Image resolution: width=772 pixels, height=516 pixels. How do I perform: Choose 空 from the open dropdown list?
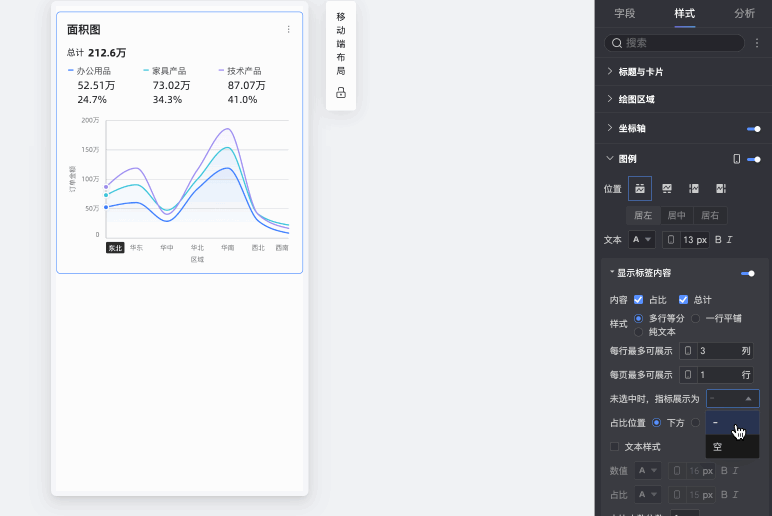[x=732, y=447]
